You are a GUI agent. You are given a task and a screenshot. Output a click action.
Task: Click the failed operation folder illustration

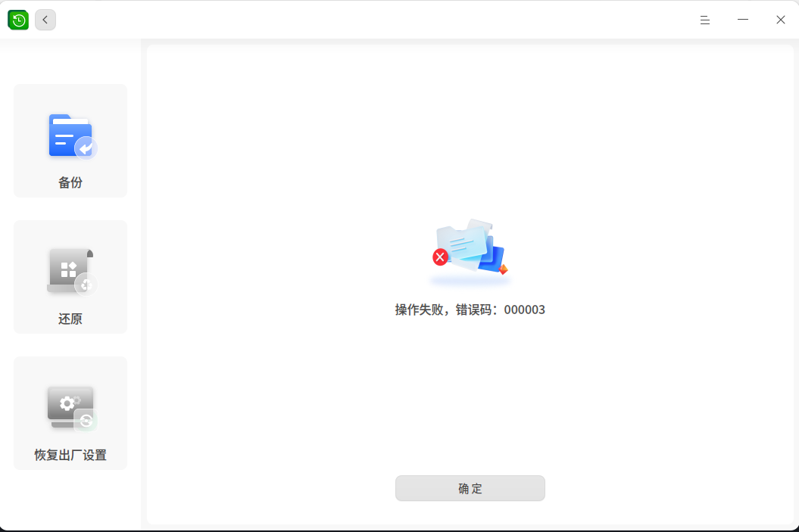click(x=470, y=251)
